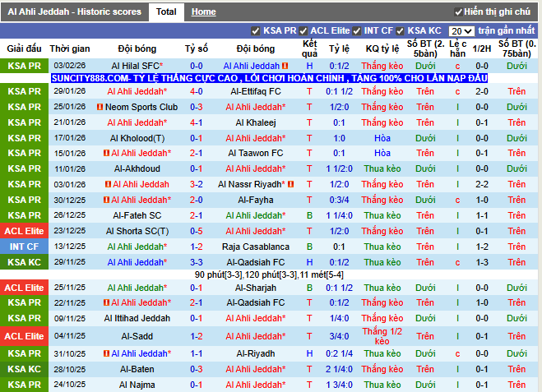Open the 20 recent matches dropdown
The width and height of the screenshot is (542, 392).
point(461,31)
